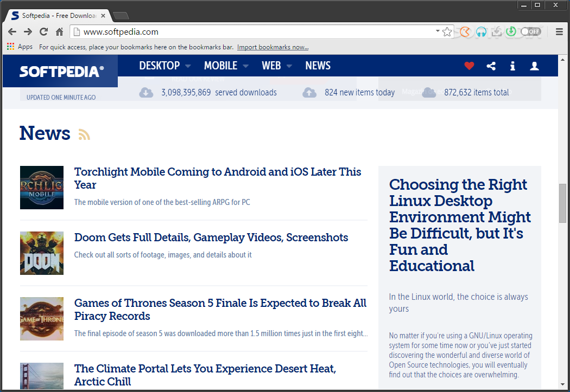Maximize the browser window
Screen dimensions: 570x392
537,5
